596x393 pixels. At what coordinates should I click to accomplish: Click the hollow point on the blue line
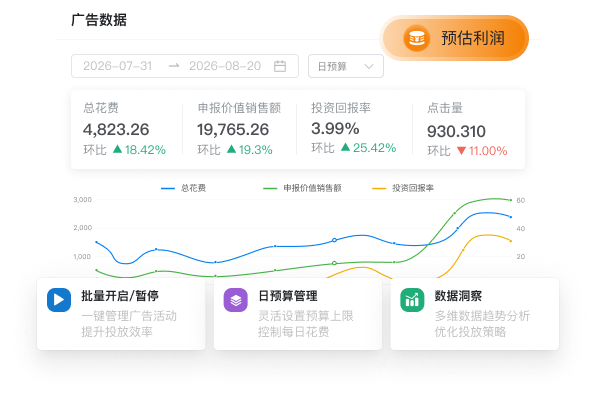(x=334, y=240)
